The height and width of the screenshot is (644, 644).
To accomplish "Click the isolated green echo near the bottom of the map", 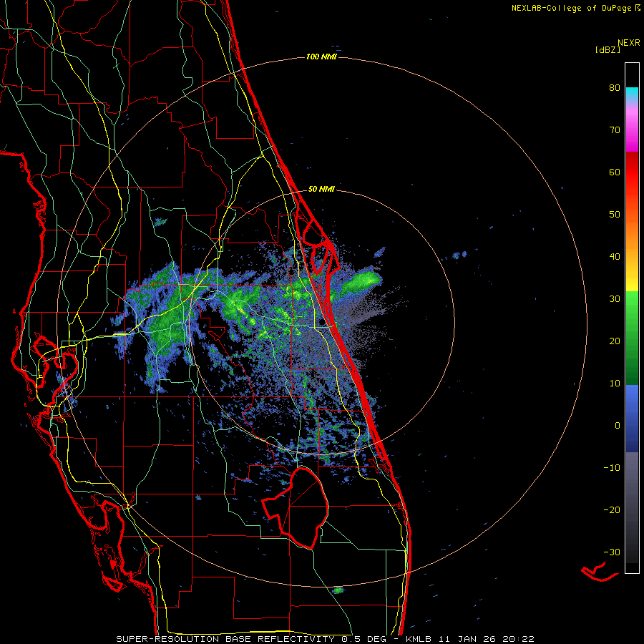I will [x=338, y=590].
